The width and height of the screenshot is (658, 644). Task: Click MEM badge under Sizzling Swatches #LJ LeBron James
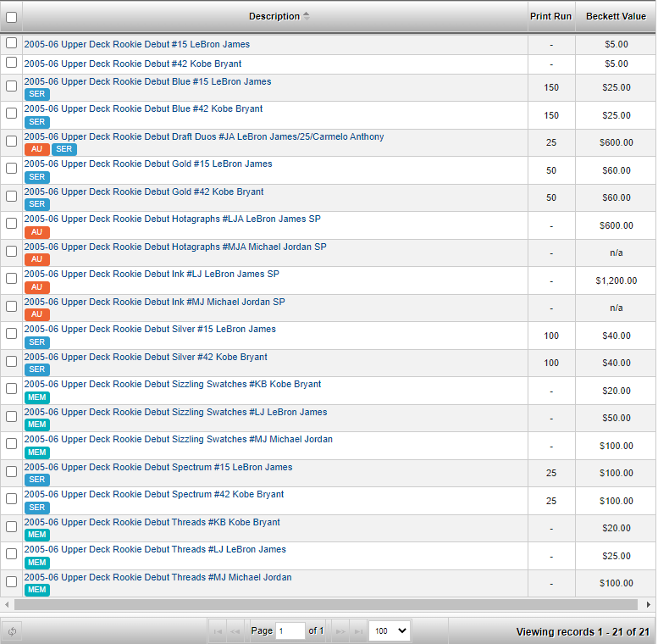click(x=37, y=425)
